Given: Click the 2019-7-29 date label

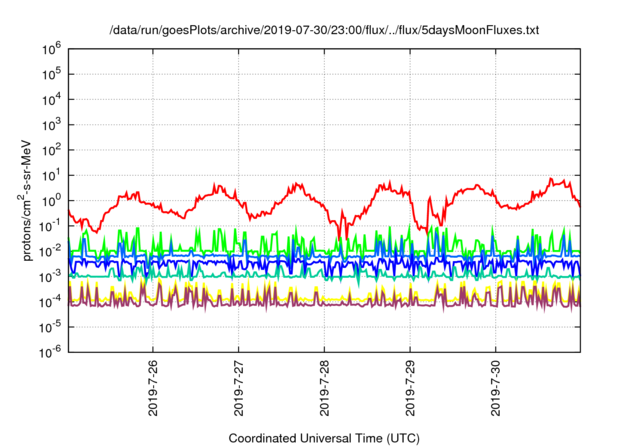Looking at the screenshot, I should click(x=410, y=388).
